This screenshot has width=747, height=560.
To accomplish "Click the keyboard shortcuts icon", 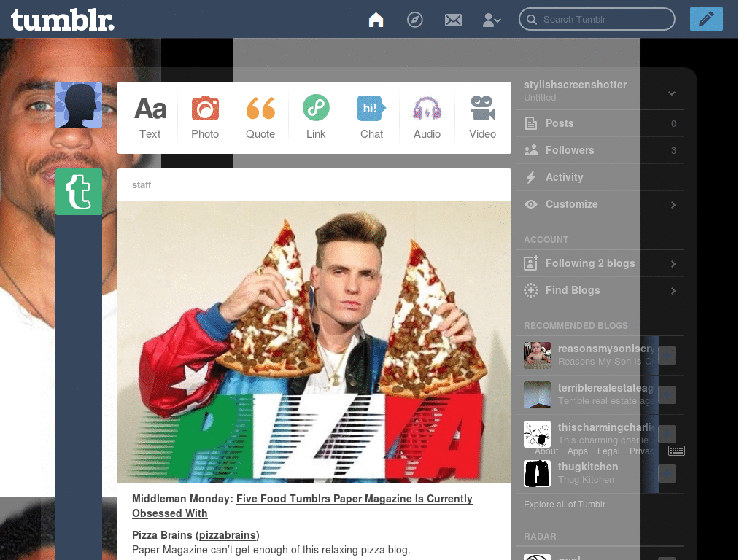I will [676, 451].
